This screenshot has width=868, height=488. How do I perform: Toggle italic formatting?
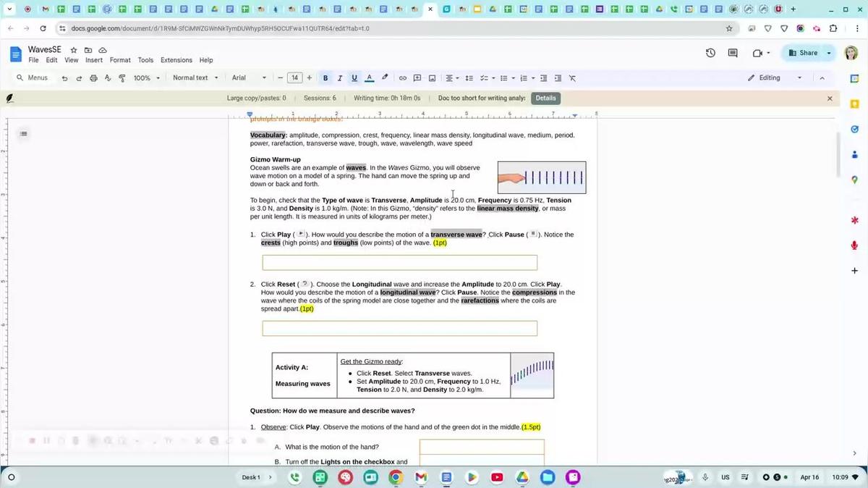pos(340,78)
